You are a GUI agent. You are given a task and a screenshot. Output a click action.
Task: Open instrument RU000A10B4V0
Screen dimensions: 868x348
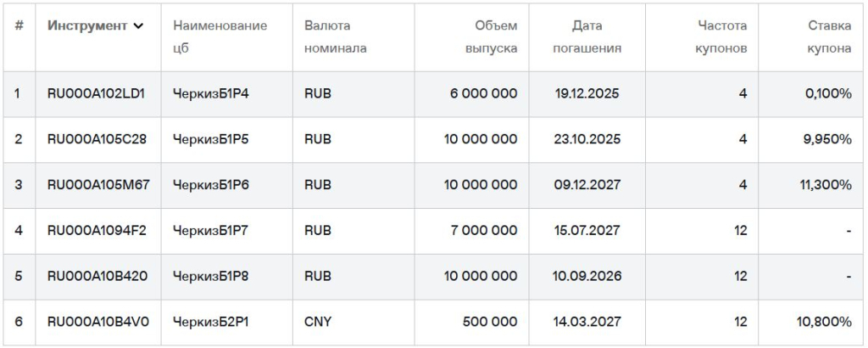click(98, 322)
